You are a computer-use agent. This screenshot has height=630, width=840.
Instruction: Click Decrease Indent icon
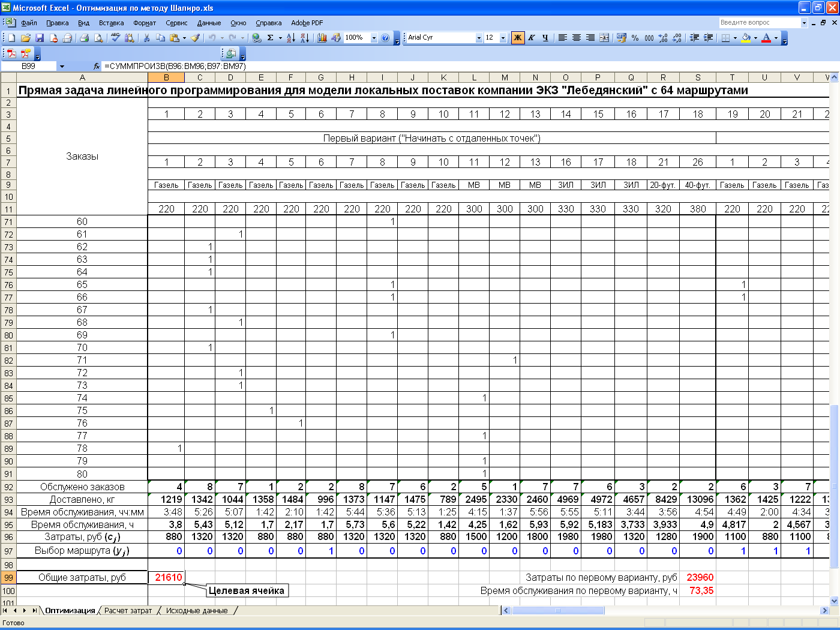pos(694,38)
